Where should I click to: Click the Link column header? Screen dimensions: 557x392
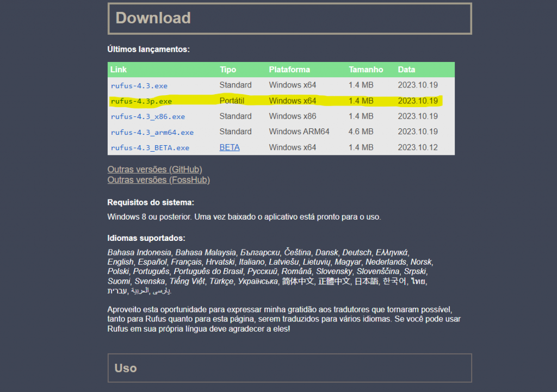(x=118, y=70)
